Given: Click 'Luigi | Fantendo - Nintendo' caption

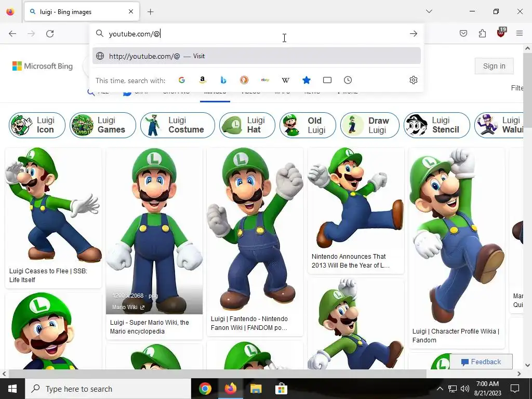Looking at the screenshot, I should pyautogui.click(x=249, y=323).
